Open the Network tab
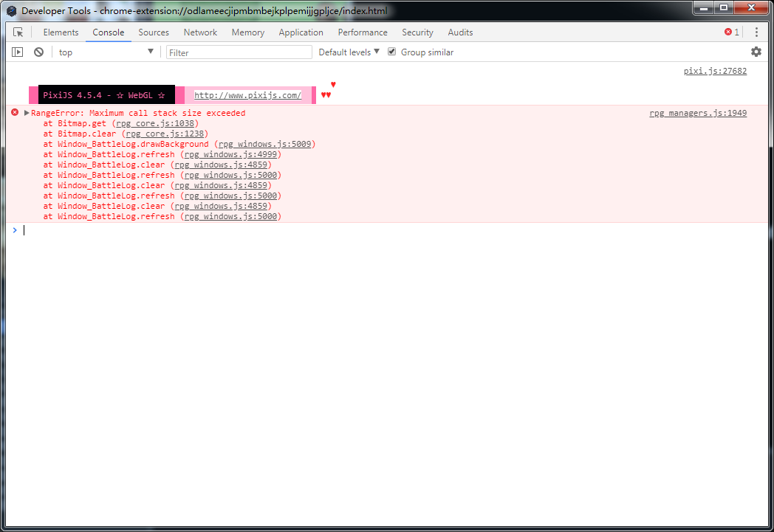 (x=200, y=32)
